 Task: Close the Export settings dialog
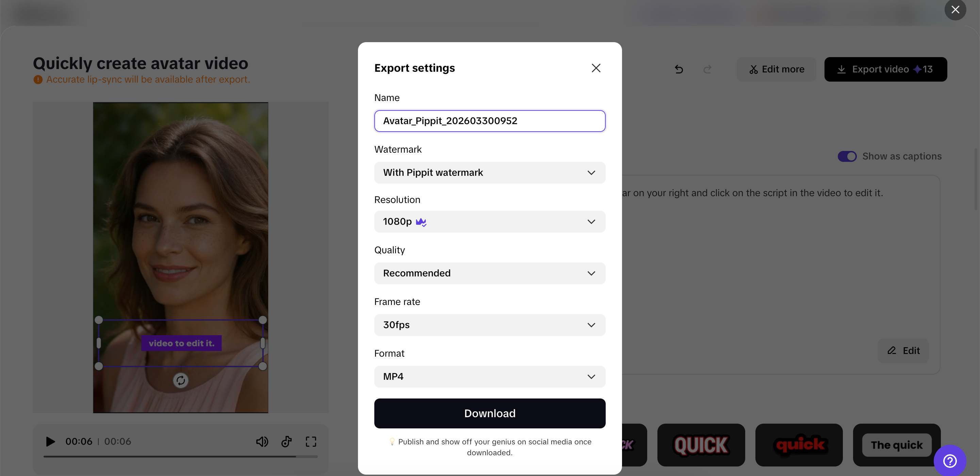point(596,68)
